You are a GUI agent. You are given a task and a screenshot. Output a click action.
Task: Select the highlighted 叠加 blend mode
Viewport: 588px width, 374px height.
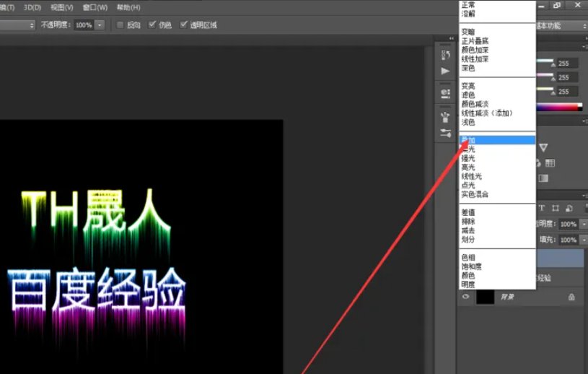point(497,140)
